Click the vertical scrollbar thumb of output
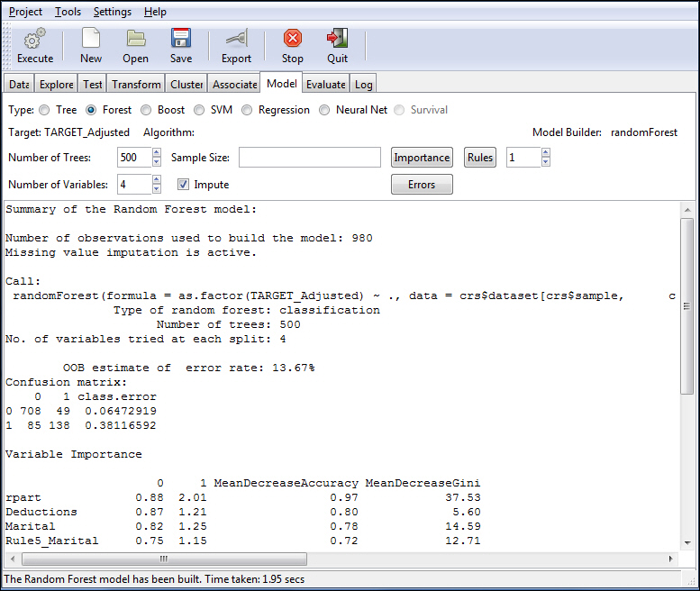Screen dimensions: 700x591 click(686, 306)
